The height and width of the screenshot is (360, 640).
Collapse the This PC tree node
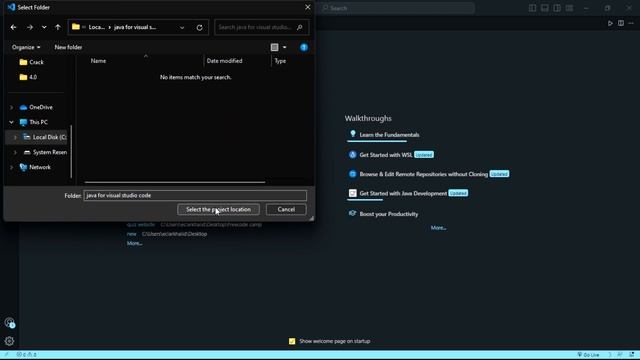point(11,122)
